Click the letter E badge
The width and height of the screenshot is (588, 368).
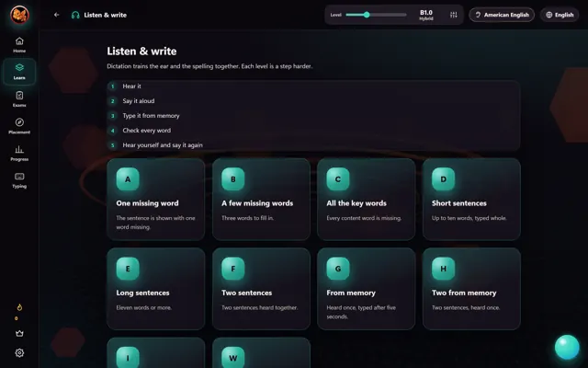128,269
